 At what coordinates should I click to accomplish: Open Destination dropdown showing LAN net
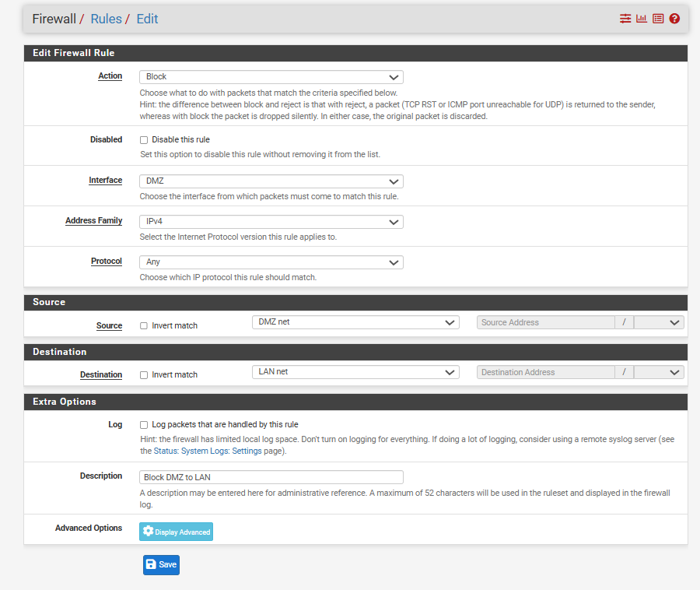(x=355, y=372)
